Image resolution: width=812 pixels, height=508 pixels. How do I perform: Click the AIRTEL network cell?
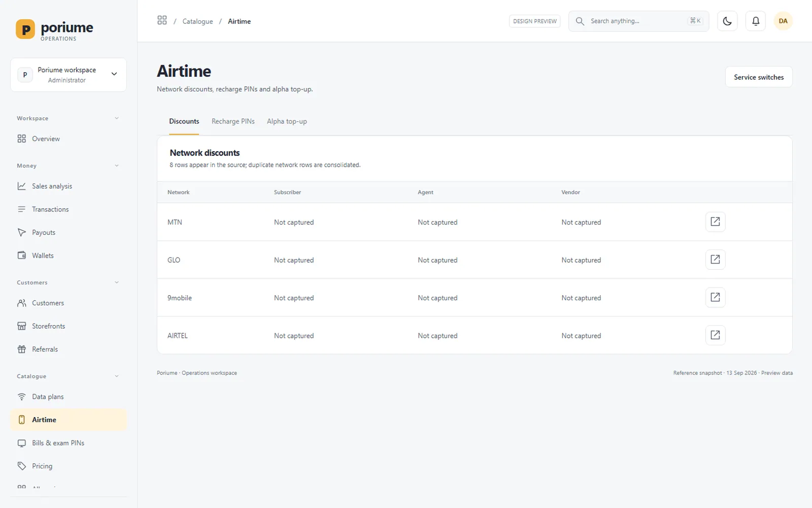[178, 336]
